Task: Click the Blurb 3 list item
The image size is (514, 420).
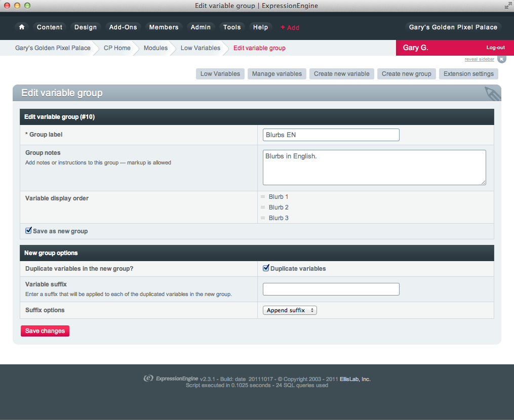Action: tap(279, 218)
